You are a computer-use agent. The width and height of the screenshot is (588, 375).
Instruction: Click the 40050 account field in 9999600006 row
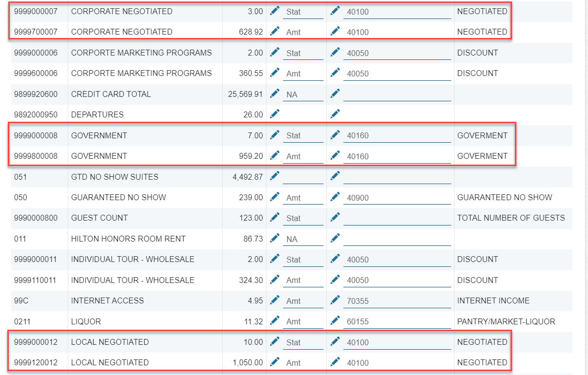[397, 74]
